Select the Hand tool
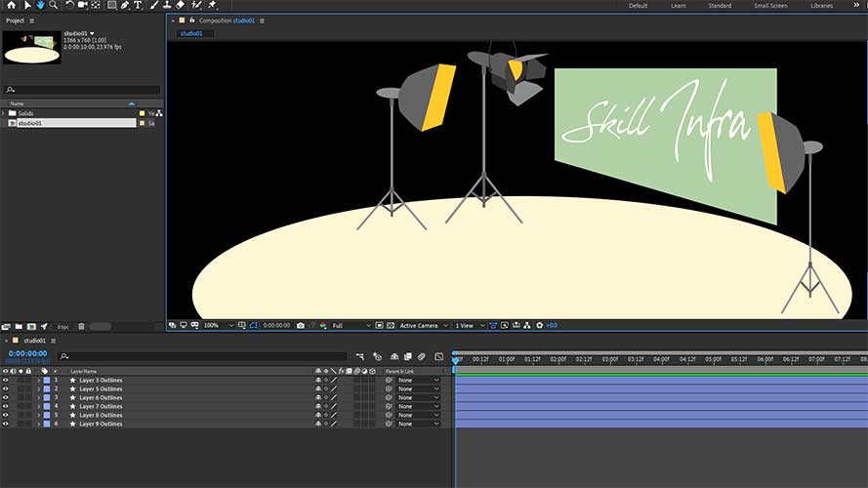The image size is (868, 488). coord(40,5)
